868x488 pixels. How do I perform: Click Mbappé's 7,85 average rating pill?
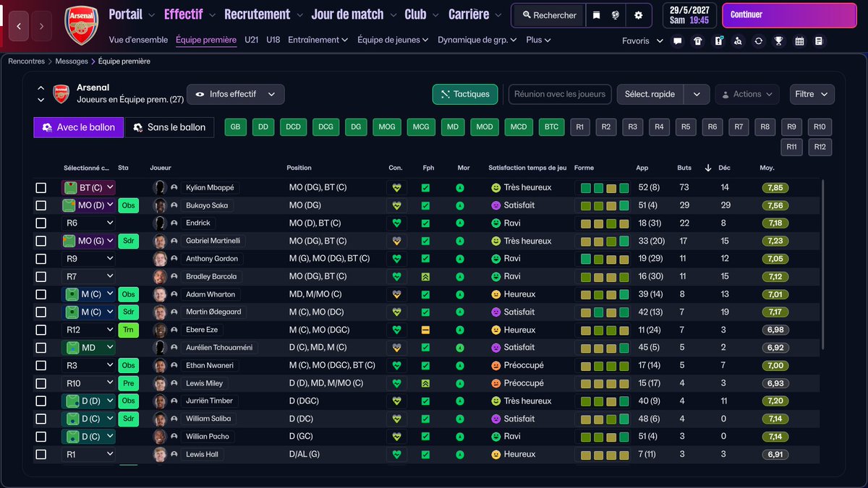coord(775,187)
